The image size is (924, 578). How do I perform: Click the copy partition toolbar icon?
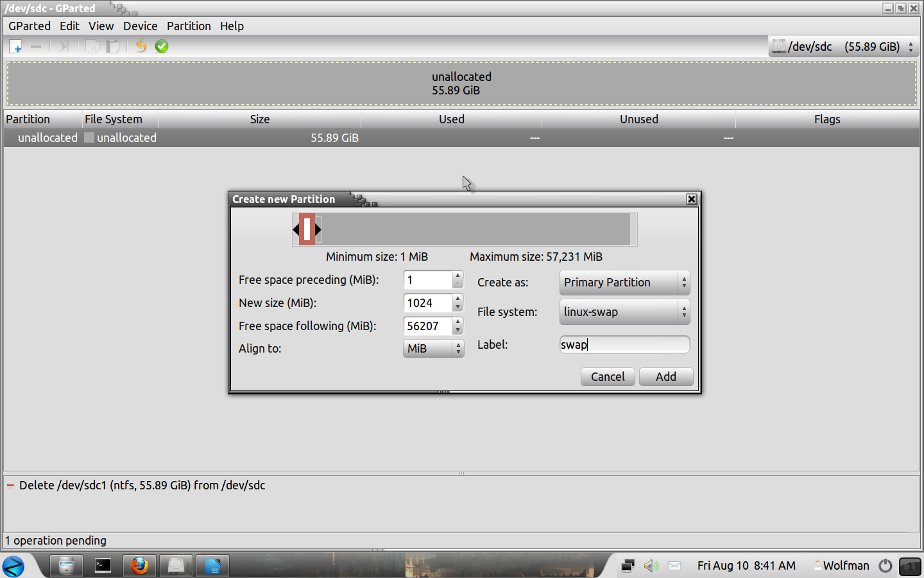coord(92,46)
